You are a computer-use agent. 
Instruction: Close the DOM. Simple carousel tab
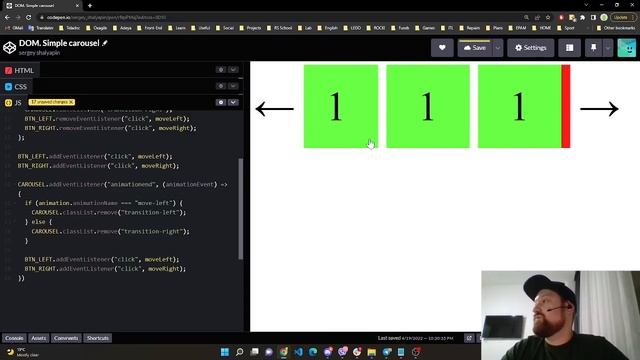(x=78, y=6)
